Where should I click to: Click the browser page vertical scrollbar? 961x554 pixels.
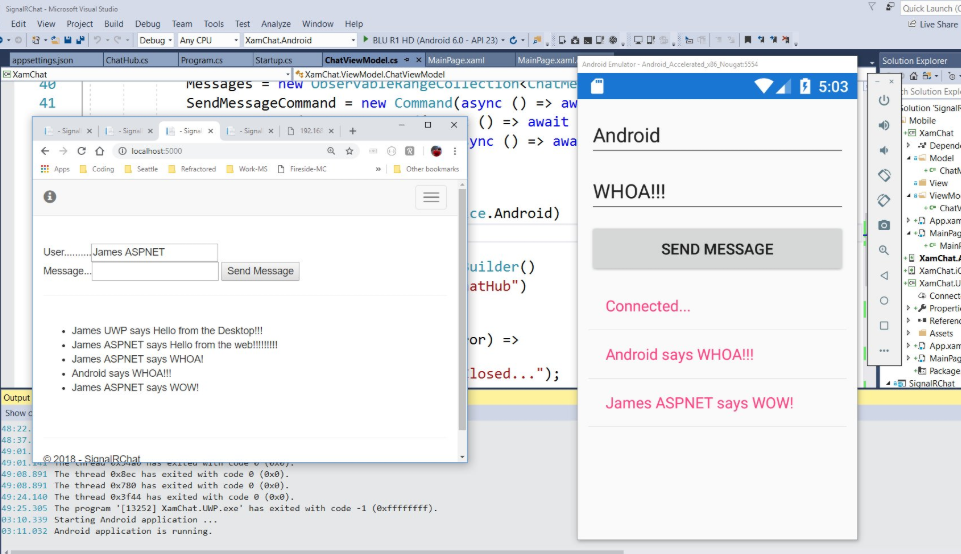tap(462, 309)
